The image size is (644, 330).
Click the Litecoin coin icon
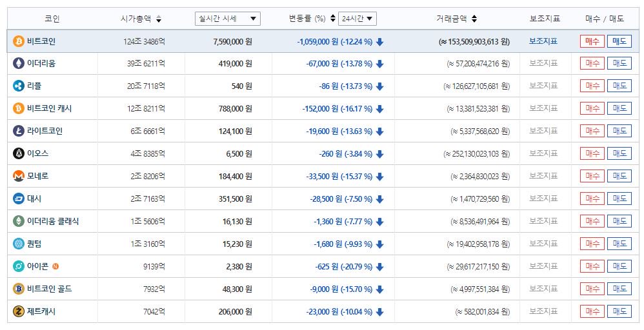(x=19, y=131)
